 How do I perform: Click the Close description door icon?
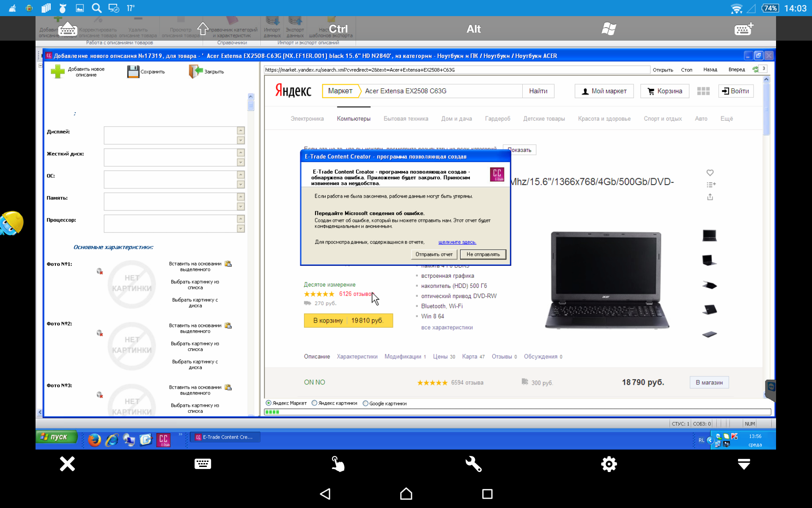(196, 72)
